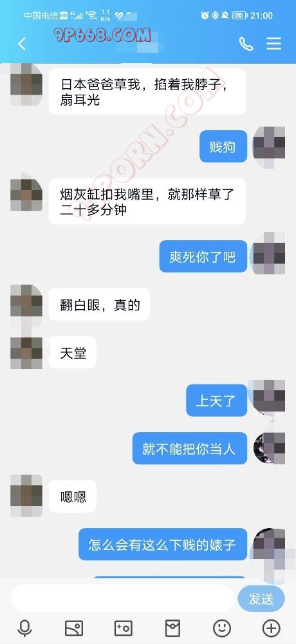Open the red packet envelope icon
This screenshot has height=644, width=296.
pyautogui.click(x=172, y=628)
